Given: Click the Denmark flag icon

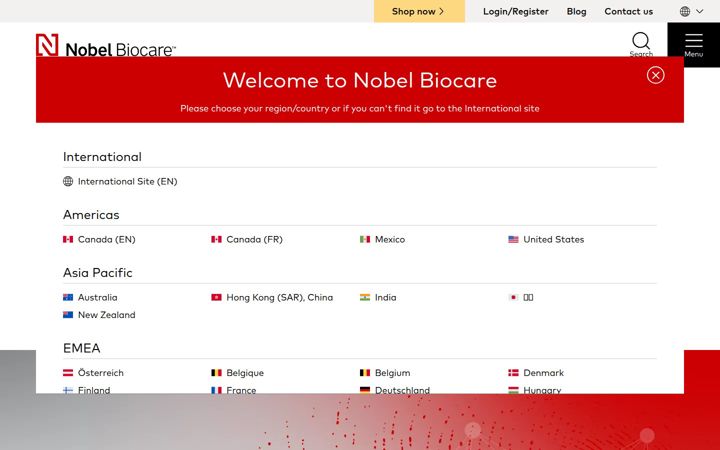Looking at the screenshot, I should click(513, 372).
